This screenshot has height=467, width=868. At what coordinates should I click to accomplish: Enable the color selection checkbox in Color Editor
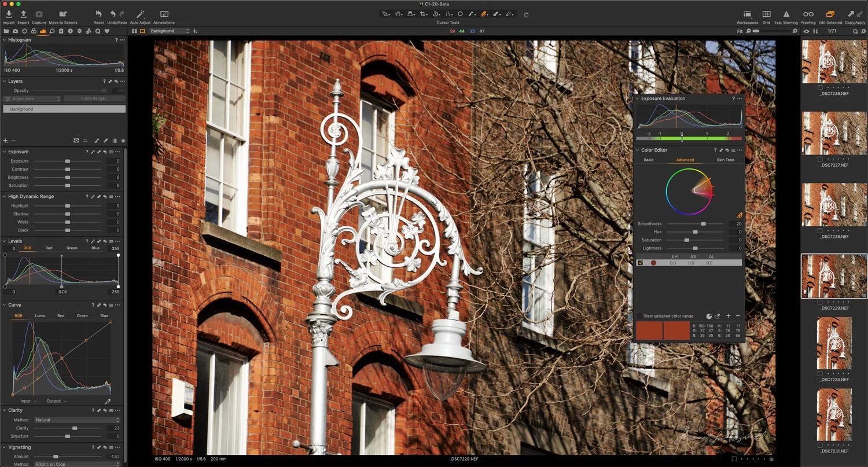pos(640,262)
